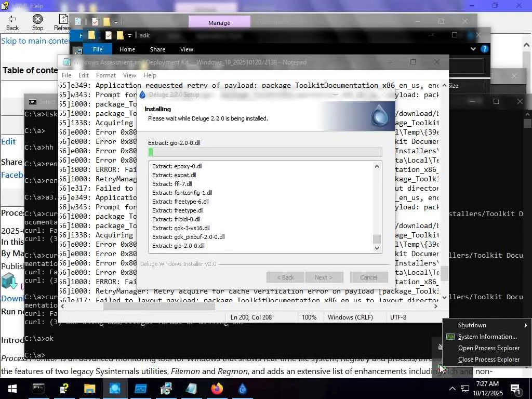The width and height of the screenshot is (532, 399).
Task: Click the Back button in Deluge setup
Action: (285, 277)
